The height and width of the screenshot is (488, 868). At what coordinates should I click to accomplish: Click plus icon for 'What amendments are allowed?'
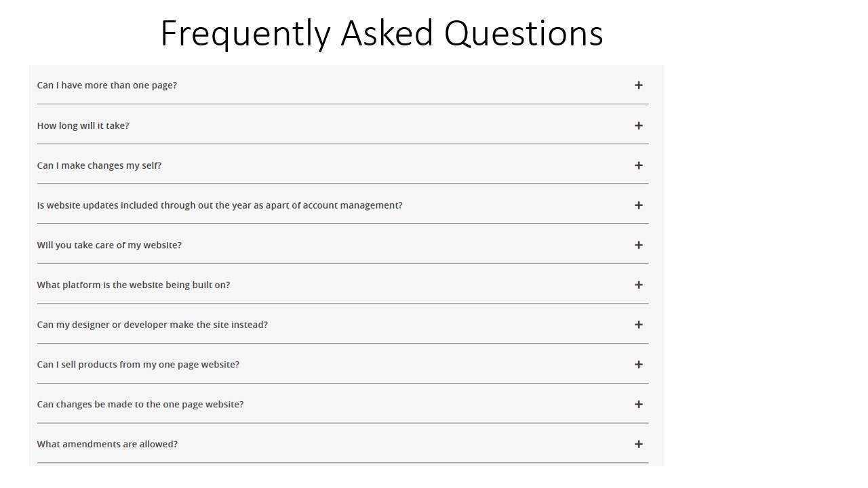click(x=638, y=445)
